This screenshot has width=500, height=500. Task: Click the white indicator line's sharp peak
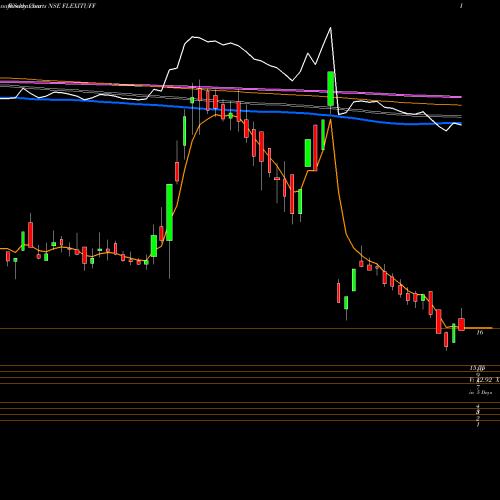331,28
